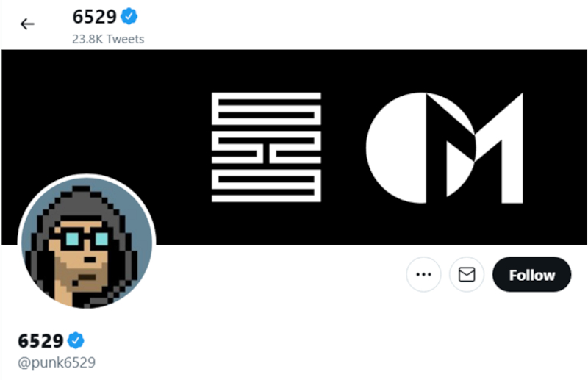Viewport: 588px width, 380px height.
Task: Open the three-dot more options menu
Action: coord(423,274)
